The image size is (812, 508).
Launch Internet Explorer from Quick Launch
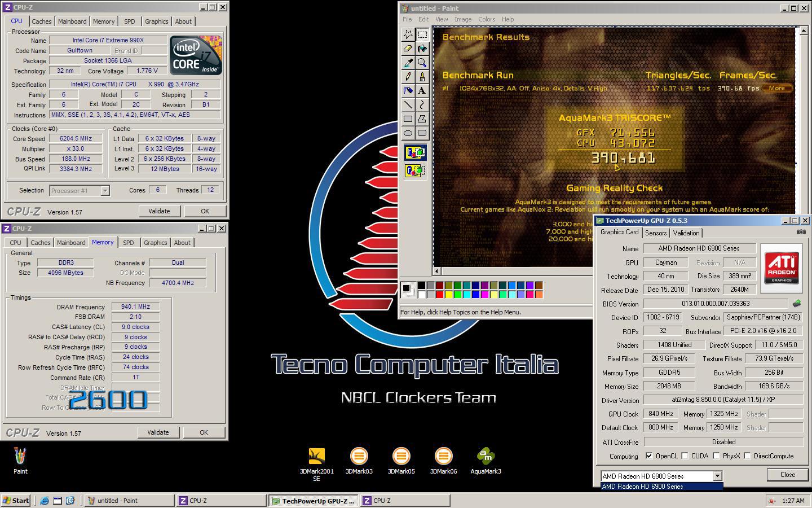click(44, 500)
